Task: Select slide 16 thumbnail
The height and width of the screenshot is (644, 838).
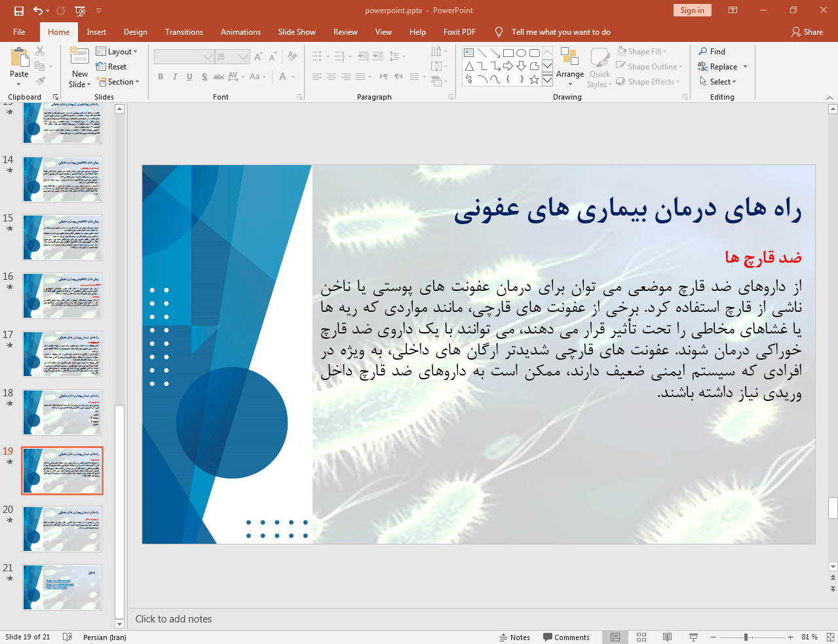Action: (x=62, y=296)
